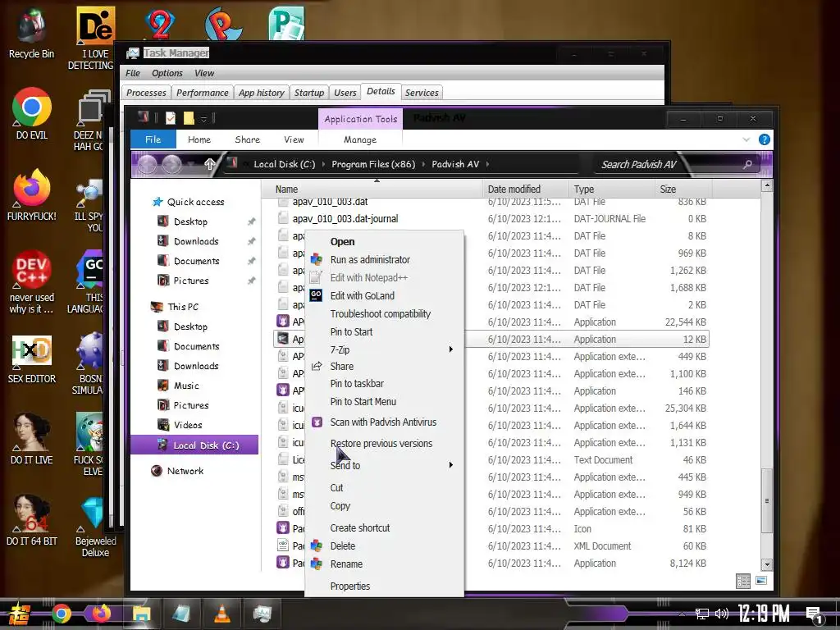The image size is (840, 630).
Task: Choose Scan with Padvish Antivirus
Action: [384, 422]
